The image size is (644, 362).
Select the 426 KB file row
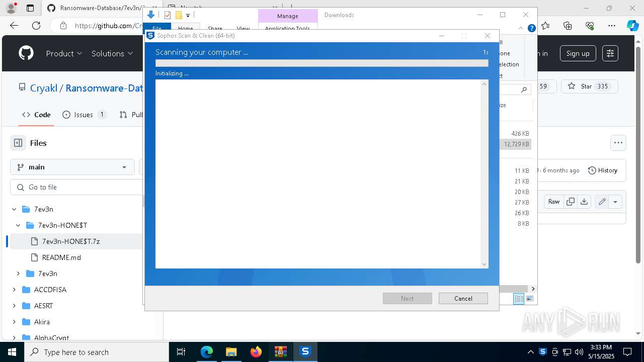tap(516, 134)
